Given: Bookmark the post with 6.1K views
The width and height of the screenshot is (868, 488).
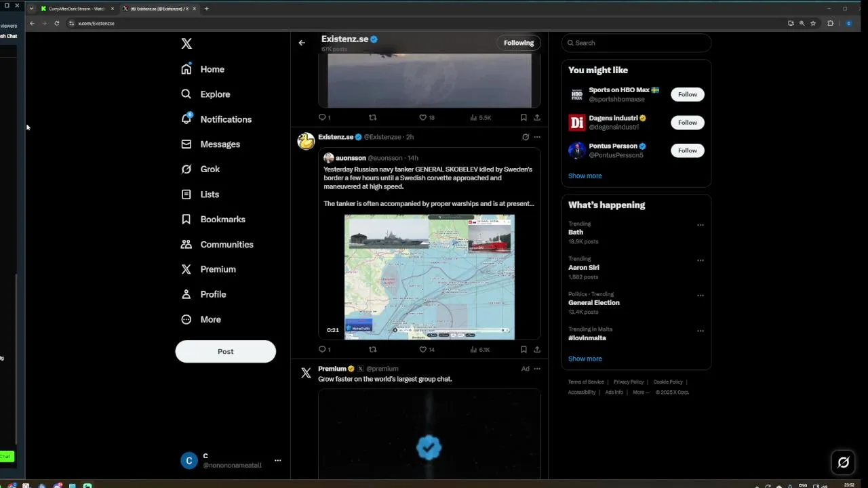Looking at the screenshot, I should click(x=524, y=350).
